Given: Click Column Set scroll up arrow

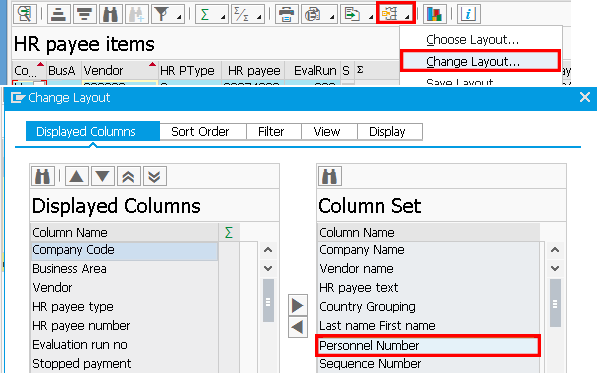Looking at the screenshot, I should point(555,250).
